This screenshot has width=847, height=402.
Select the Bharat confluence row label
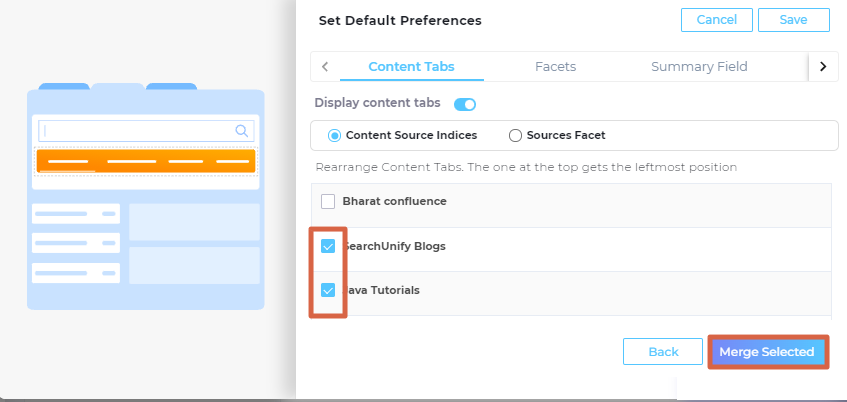click(394, 201)
